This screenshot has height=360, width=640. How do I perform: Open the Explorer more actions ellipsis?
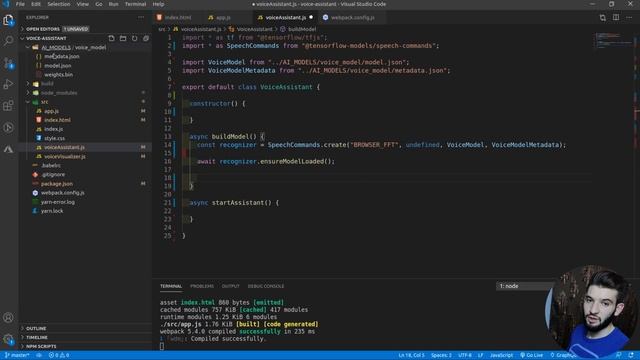tap(141, 18)
